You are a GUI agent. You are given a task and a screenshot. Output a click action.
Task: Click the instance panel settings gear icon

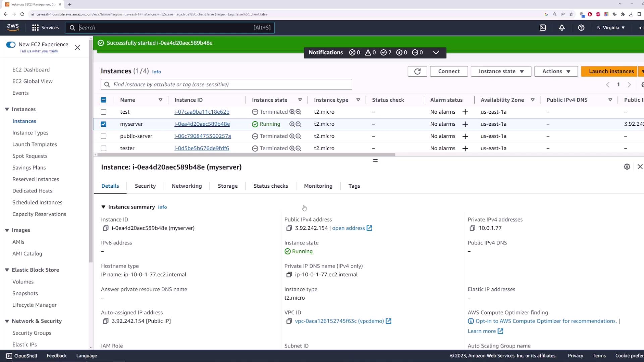[x=627, y=167]
